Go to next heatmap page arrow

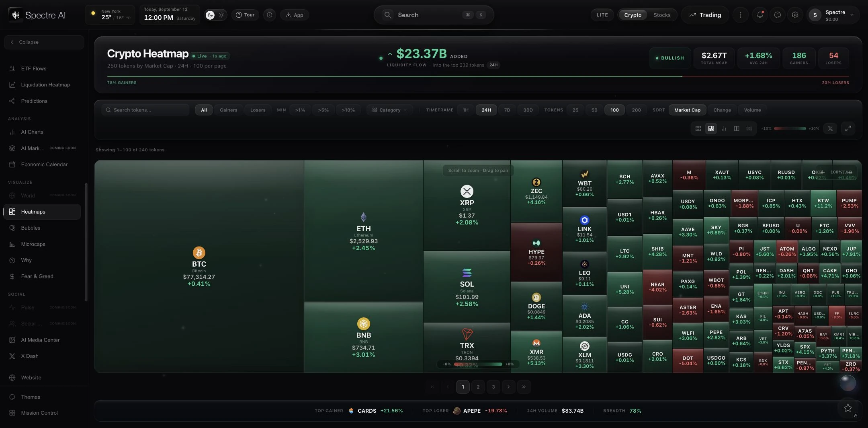508,387
